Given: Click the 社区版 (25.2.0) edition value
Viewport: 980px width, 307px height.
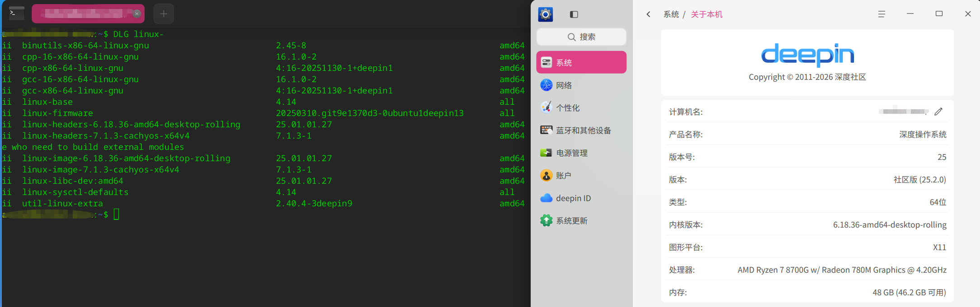Looking at the screenshot, I should coord(920,180).
